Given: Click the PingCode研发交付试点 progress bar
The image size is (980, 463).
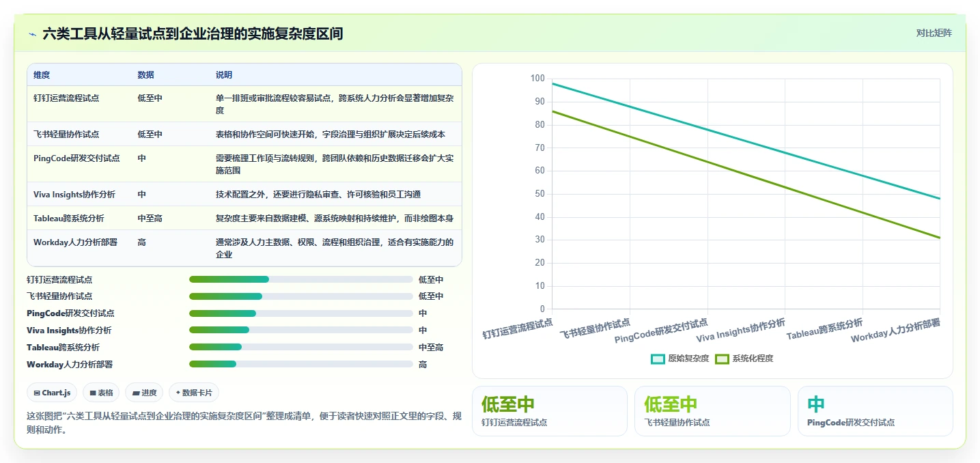Looking at the screenshot, I should [x=301, y=313].
